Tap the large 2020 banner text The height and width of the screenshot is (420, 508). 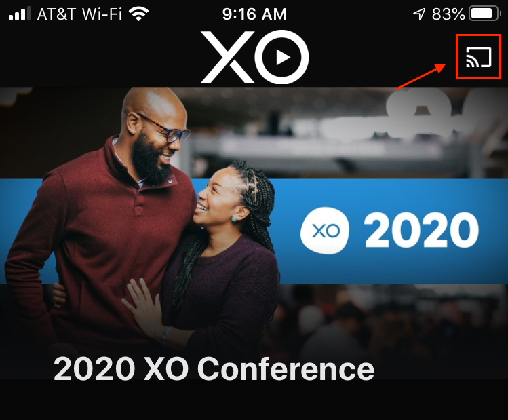click(421, 231)
